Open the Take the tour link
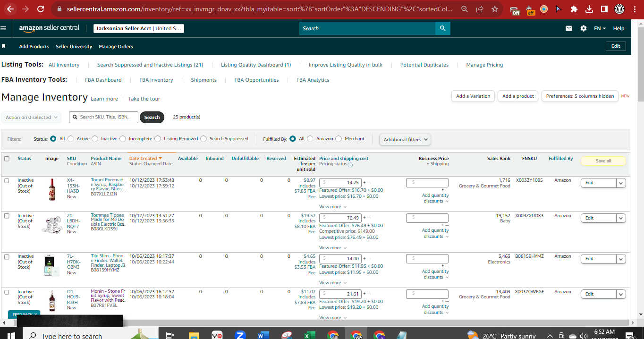Screen dimensions: 644x339 coord(144,99)
